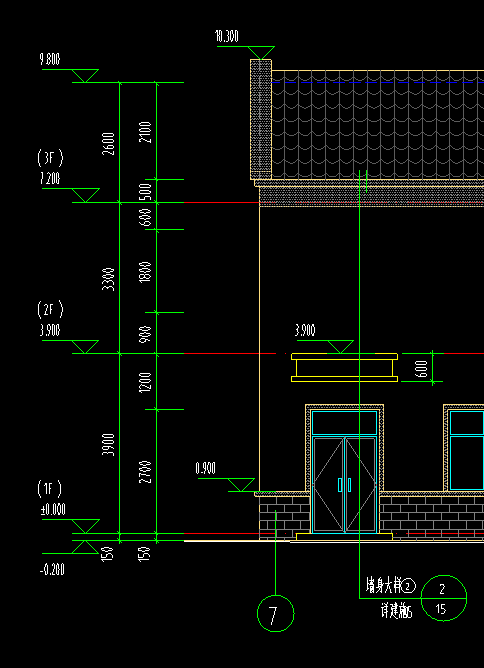This screenshot has height=668, width=484.
Task: Pick the 3300 storey height dimension
Action: 109,279
